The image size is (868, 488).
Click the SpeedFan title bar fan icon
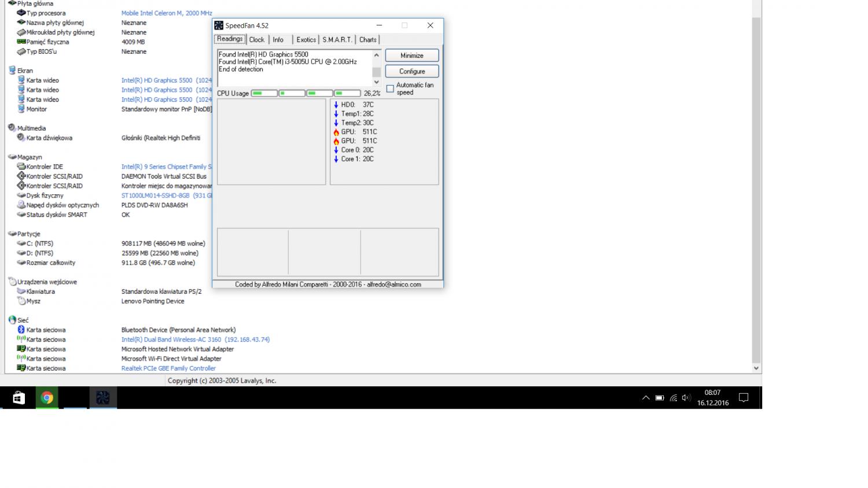pos(219,25)
